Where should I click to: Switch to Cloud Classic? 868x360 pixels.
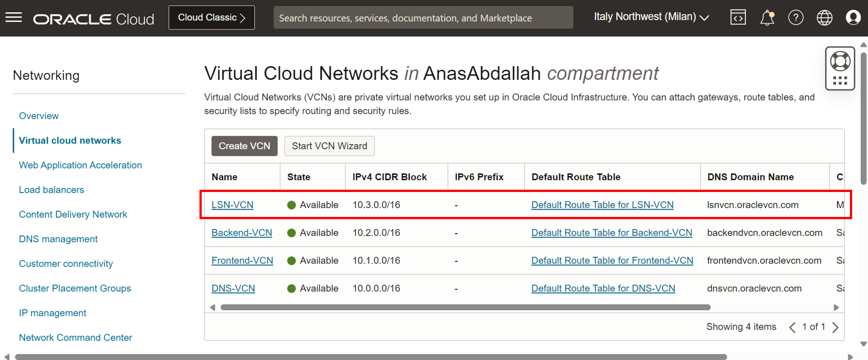(212, 18)
